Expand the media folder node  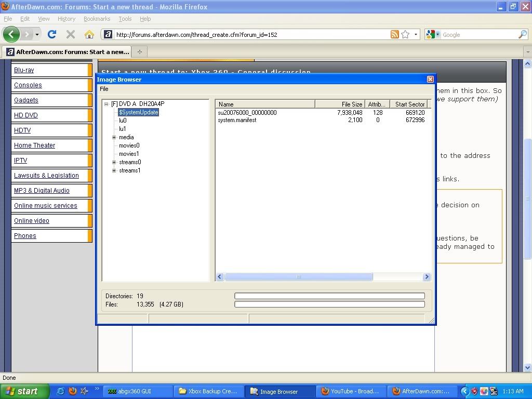tap(114, 137)
